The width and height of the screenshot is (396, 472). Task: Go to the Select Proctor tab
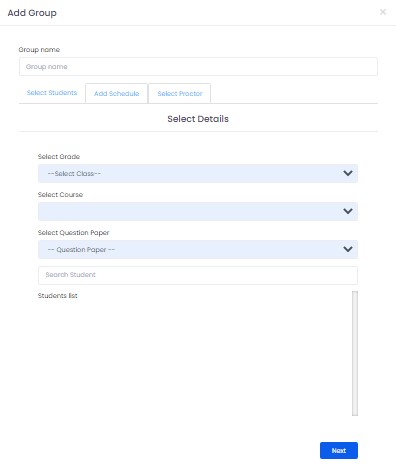pos(180,93)
